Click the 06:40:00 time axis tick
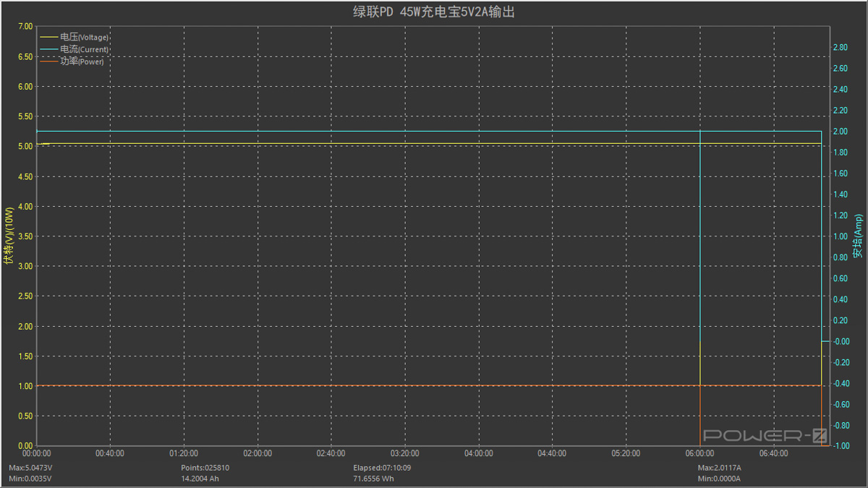Image resolution: width=868 pixels, height=488 pixels. pos(773,453)
